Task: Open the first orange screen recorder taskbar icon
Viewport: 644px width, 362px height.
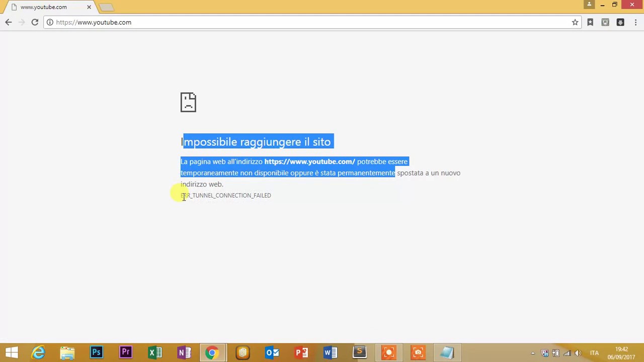Action: pyautogui.click(x=388, y=352)
